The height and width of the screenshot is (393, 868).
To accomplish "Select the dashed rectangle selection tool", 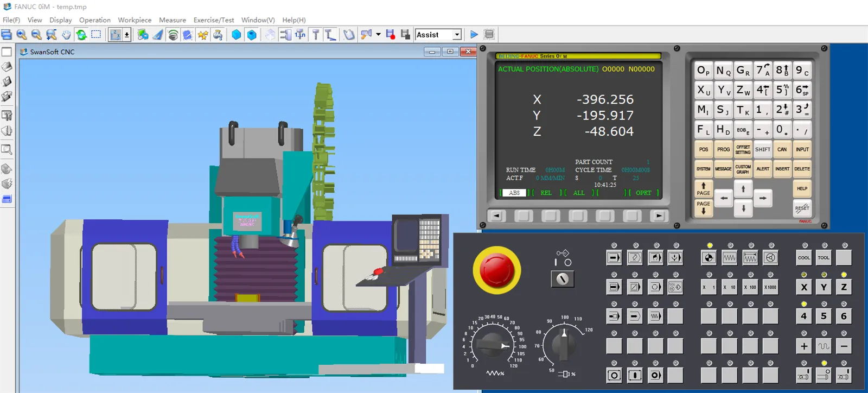I will point(96,35).
